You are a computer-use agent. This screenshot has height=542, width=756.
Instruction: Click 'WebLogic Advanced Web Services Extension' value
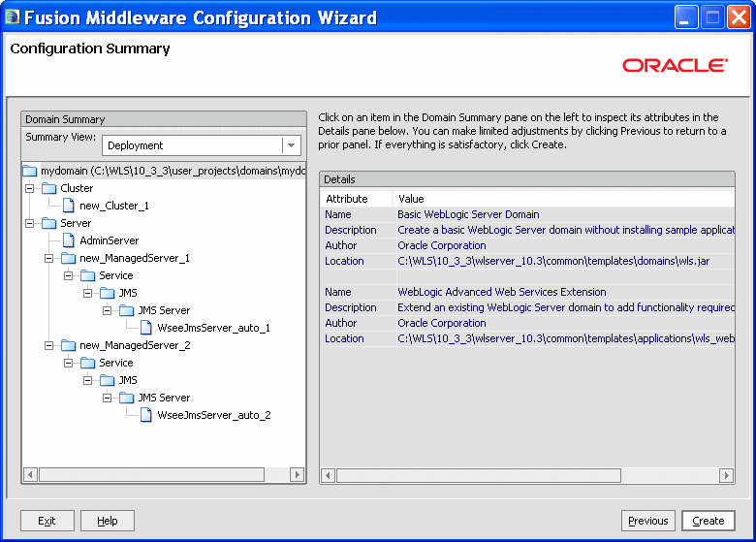[502, 292]
